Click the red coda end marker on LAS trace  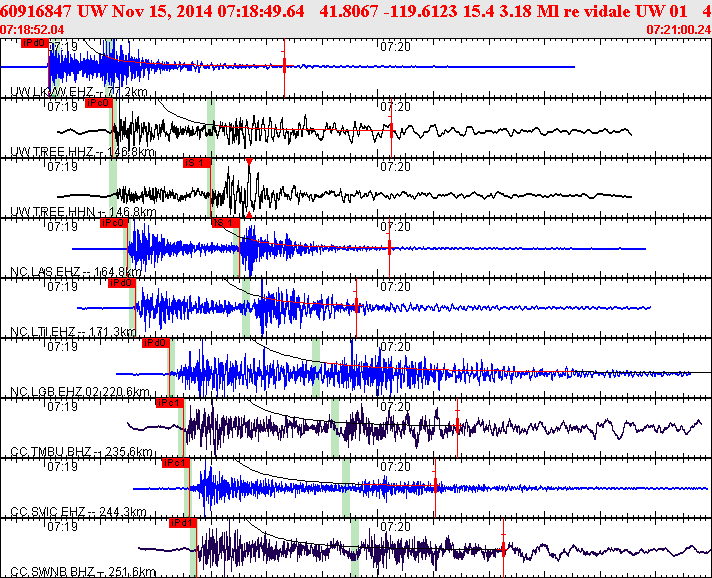[x=389, y=247]
